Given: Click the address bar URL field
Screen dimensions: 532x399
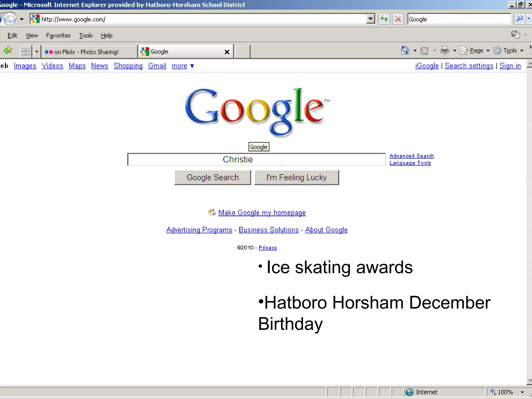Looking at the screenshot, I should click(x=203, y=19).
